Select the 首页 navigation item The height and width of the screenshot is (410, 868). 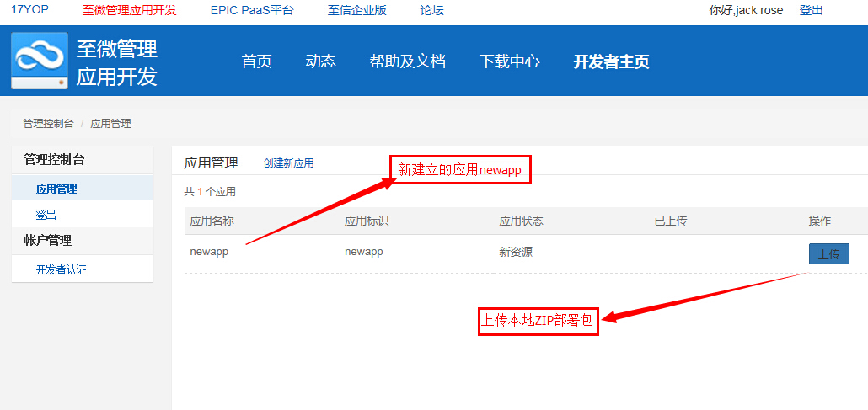tap(257, 61)
